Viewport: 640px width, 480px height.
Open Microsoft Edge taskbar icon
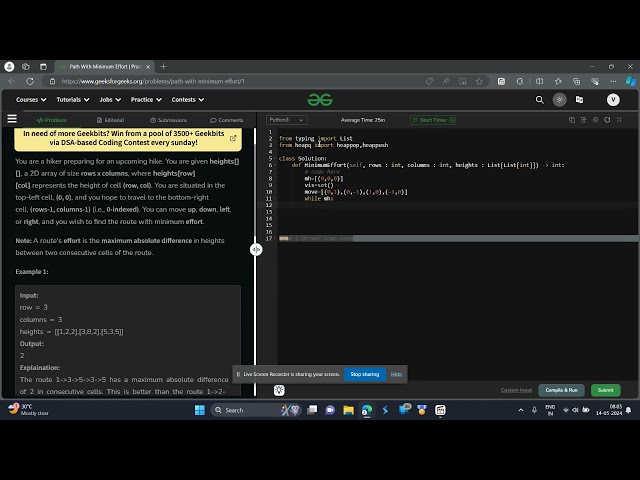click(367, 410)
